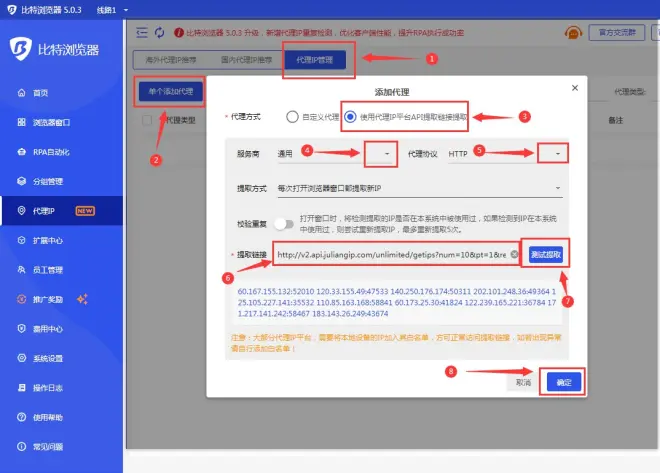Click the 测试提取 test button
The height and width of the screenshot is (473, 660).
[546, 254]
